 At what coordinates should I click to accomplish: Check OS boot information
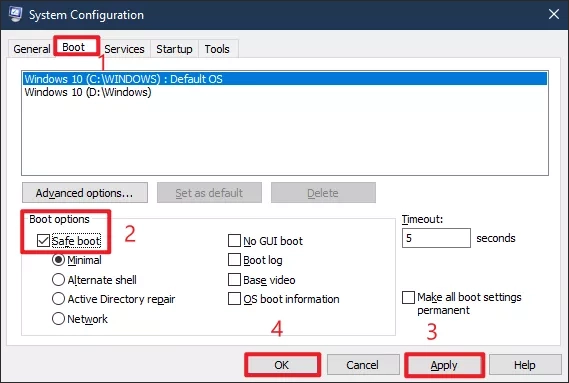[234, 299]
